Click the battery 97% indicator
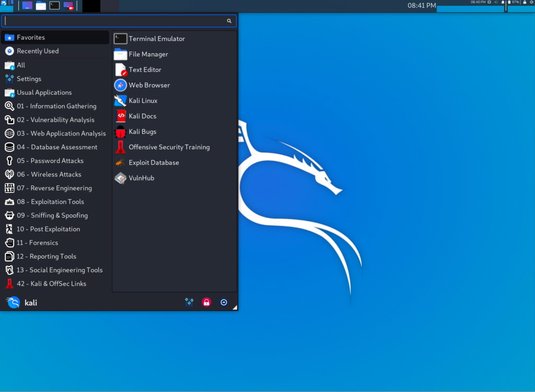This screenshot has width=535, height=392. tap(514, 2)
